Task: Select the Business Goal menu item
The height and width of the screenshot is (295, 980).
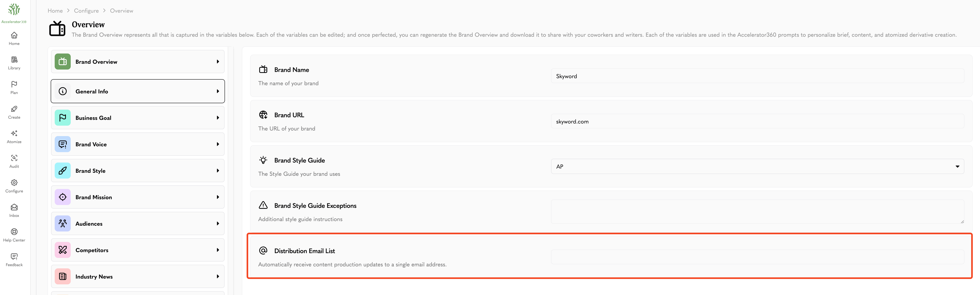Action: pos(138,118)
